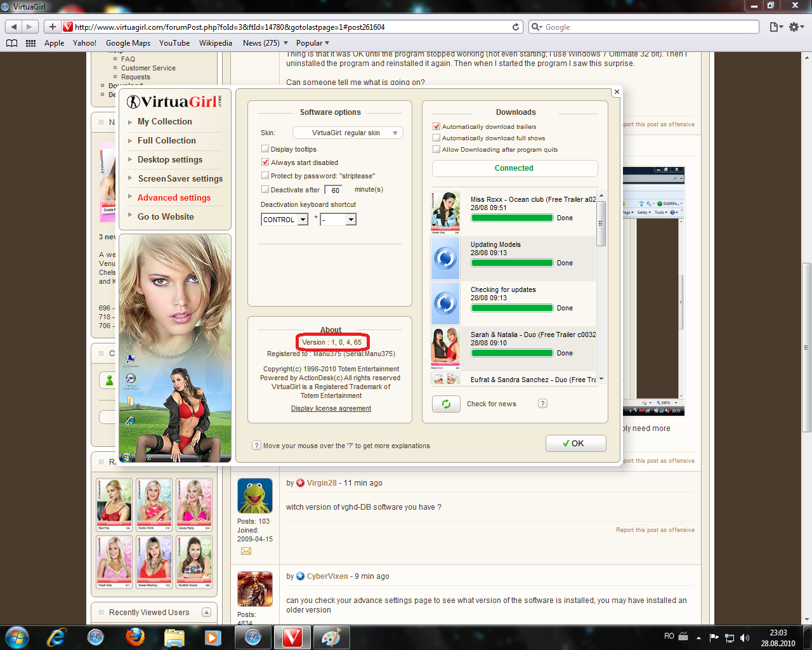The image size is (812, 650).
Task: Open Full Collection section
Action: click(166, 140)
